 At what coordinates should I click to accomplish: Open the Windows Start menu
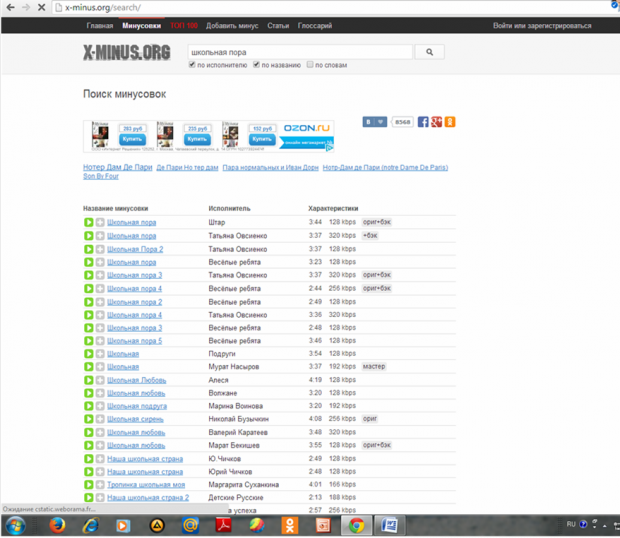pos(15,526)
